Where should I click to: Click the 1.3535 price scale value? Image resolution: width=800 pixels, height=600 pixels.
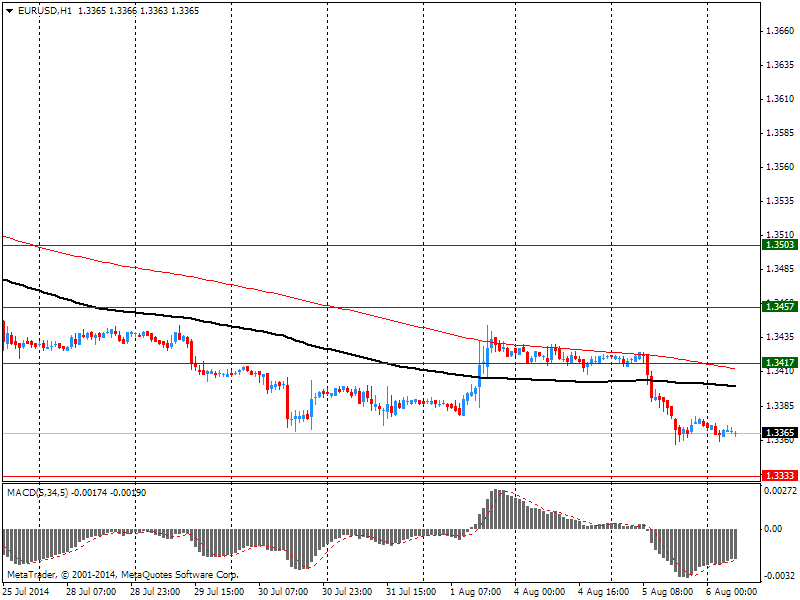tap(780, 201)
